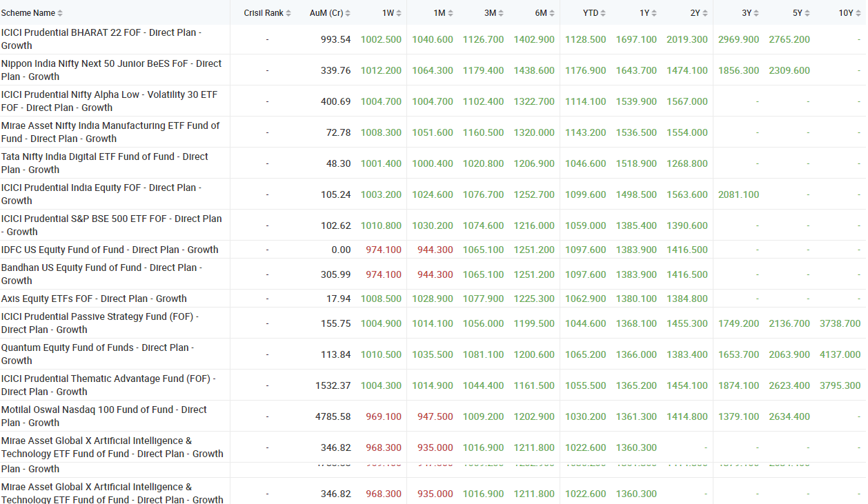Open ICICI Prudential S&P BSE 500 ETF FOF
The height and width of the screenshot is (504, 868).
click(112, 225)
